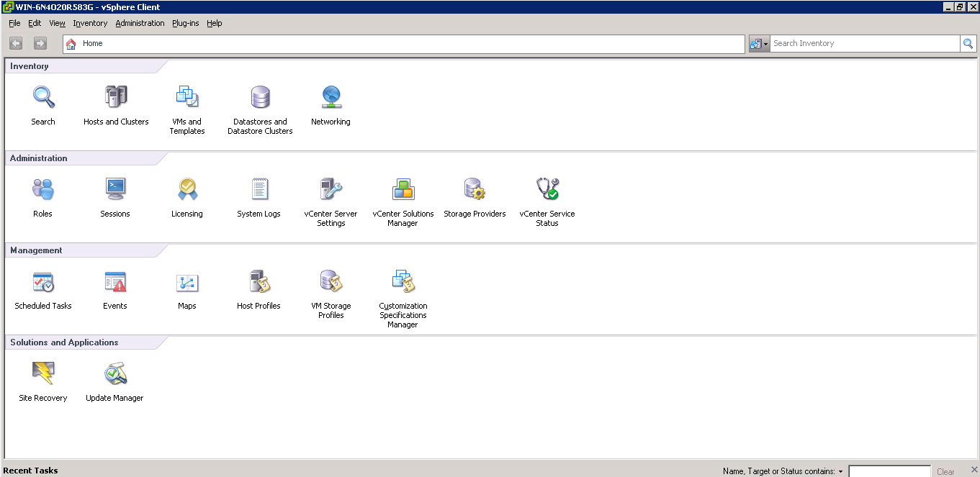Open Host Profiles
This screenshot has height=477, width=980.
point(259,281)
